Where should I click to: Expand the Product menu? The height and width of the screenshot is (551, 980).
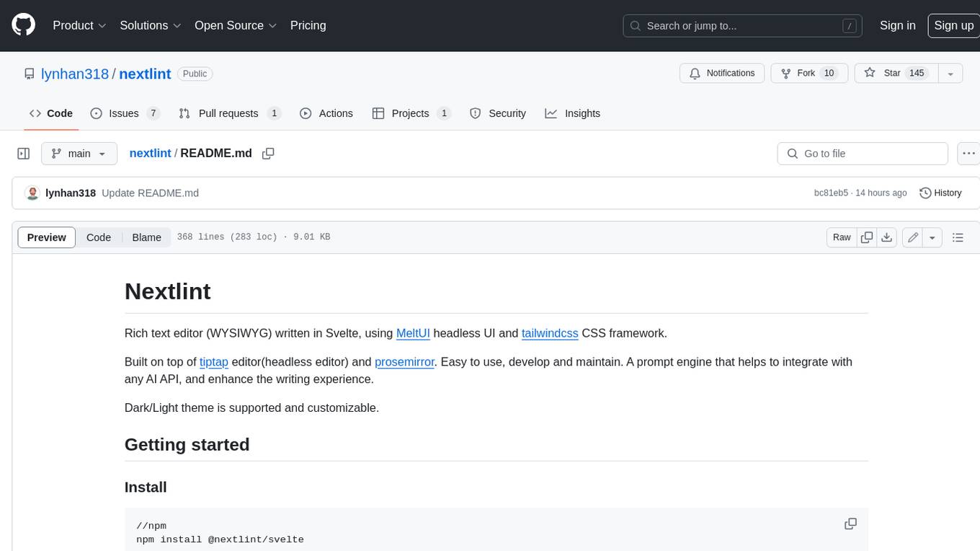[79, 25]
